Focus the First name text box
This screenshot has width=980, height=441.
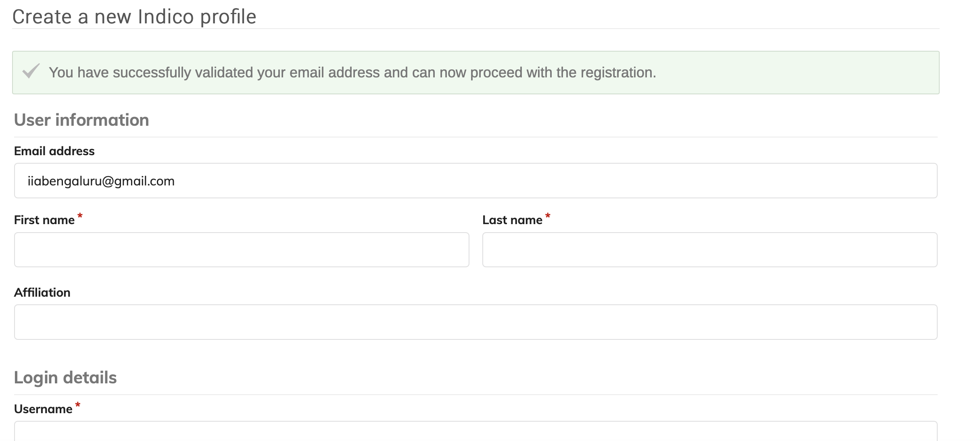pos(242,250)
